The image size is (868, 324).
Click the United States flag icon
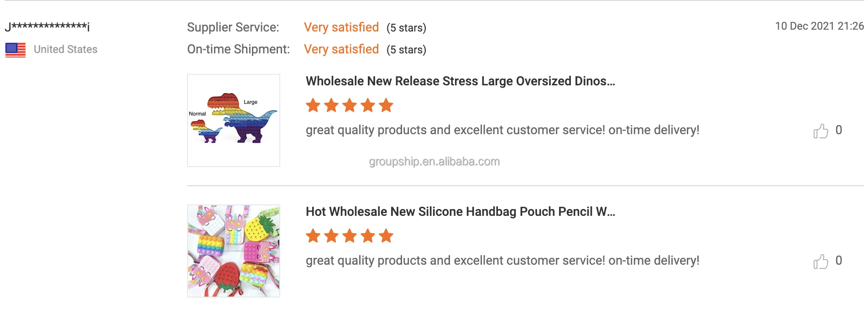pos(16,50)
